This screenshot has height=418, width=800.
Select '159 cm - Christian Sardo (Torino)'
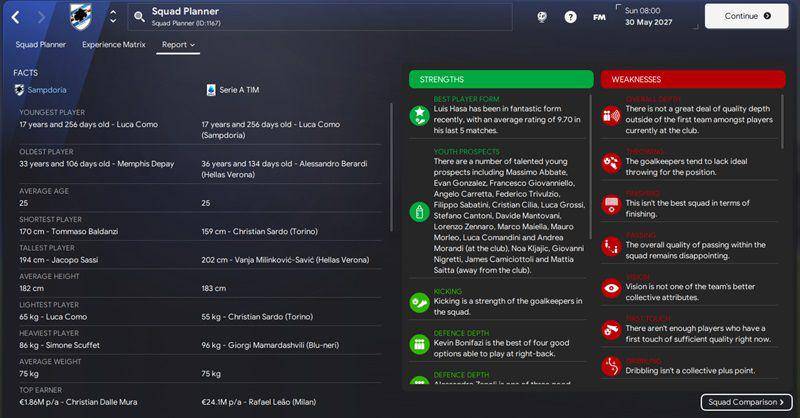(259, 232)
